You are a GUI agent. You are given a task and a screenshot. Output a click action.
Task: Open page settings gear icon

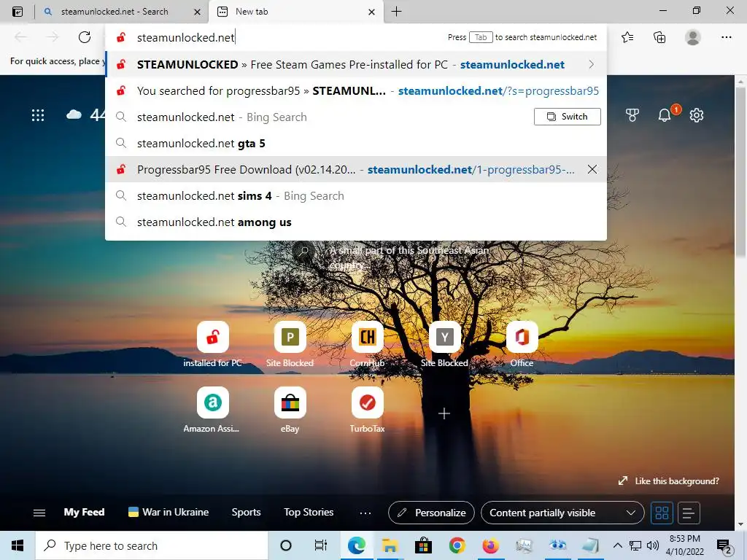click(697, 114)
